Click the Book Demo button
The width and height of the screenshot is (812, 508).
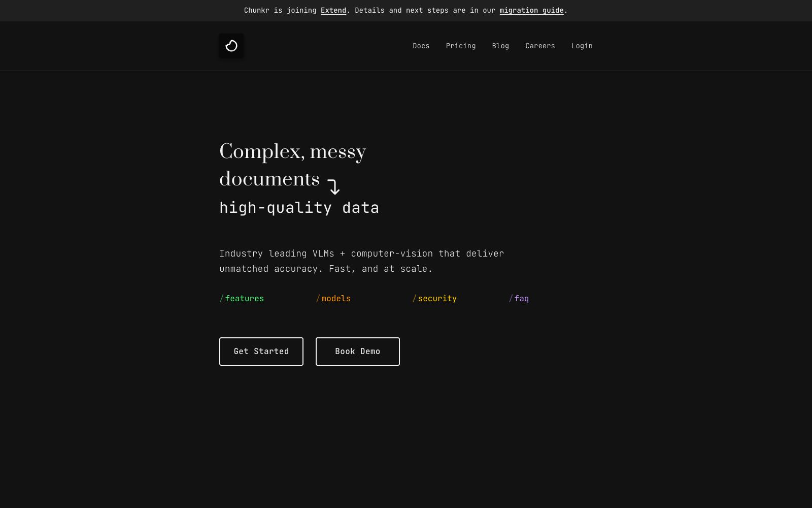click(358, 352)
